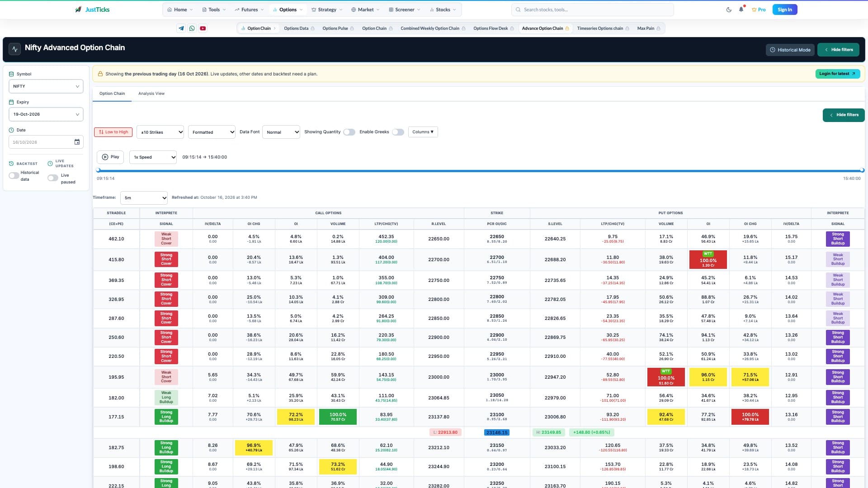Open notifications bell icon

point(741,9)
